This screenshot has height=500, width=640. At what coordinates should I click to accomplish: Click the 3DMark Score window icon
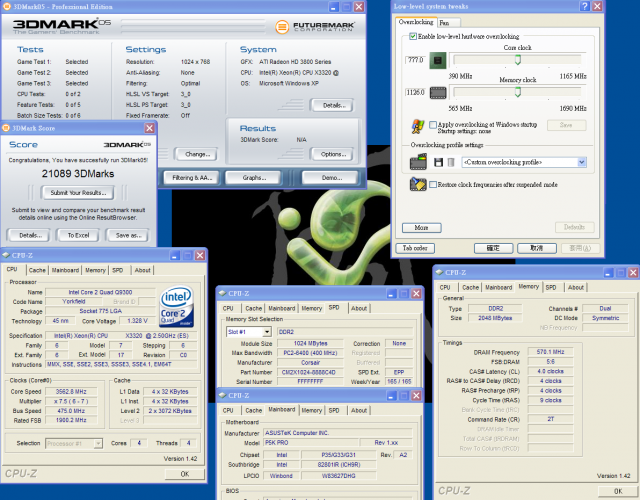[6, 128]
